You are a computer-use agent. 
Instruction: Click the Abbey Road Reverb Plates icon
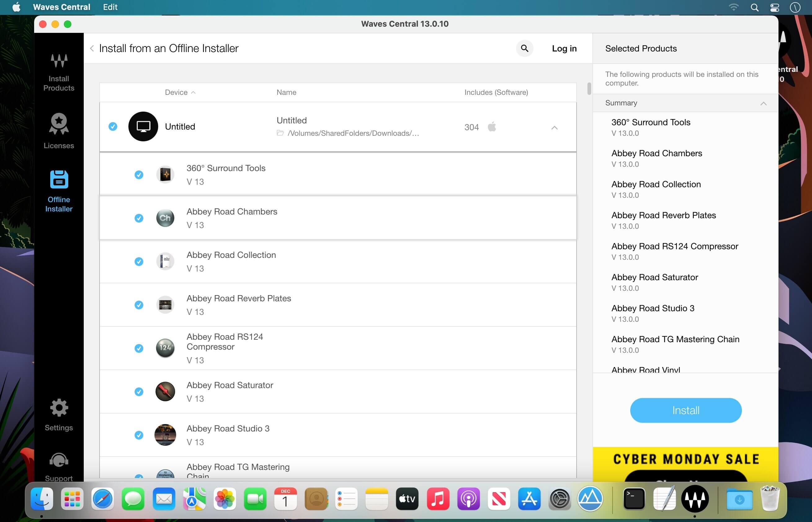pyautogui.click(x=165, y=305)
